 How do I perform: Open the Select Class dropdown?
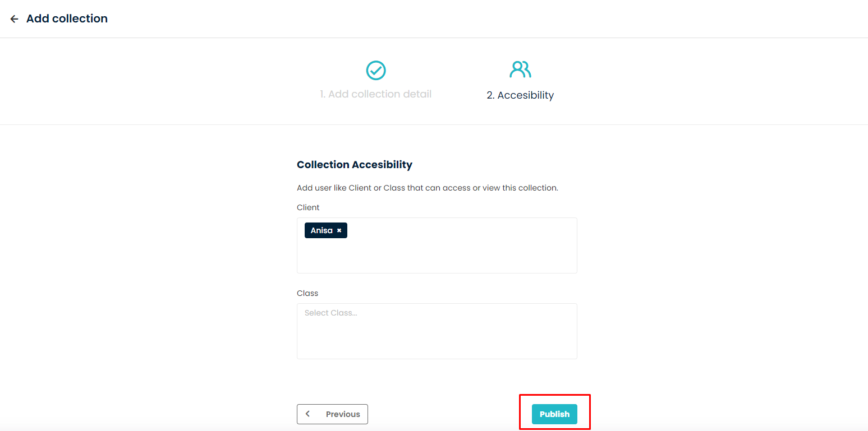point(437,331)
